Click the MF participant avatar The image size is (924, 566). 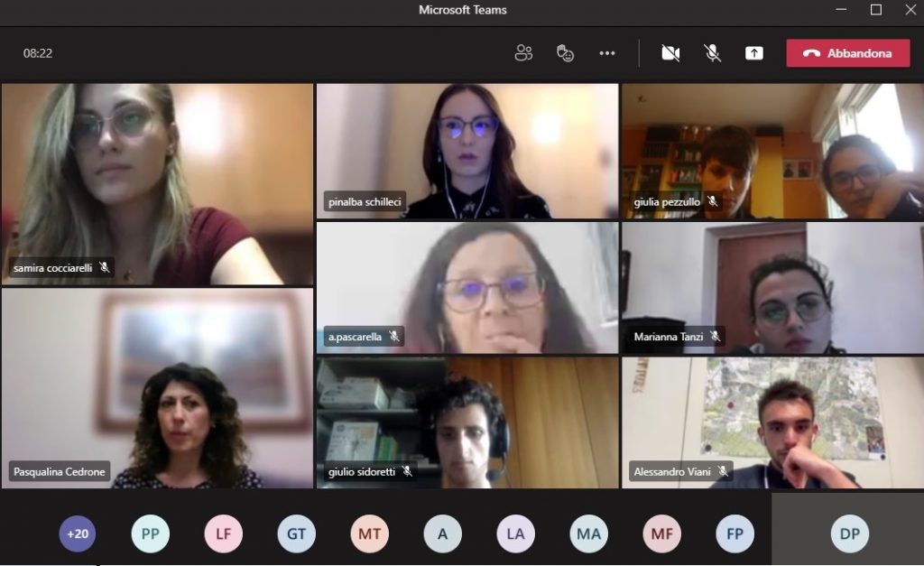(x=661, y=534)
